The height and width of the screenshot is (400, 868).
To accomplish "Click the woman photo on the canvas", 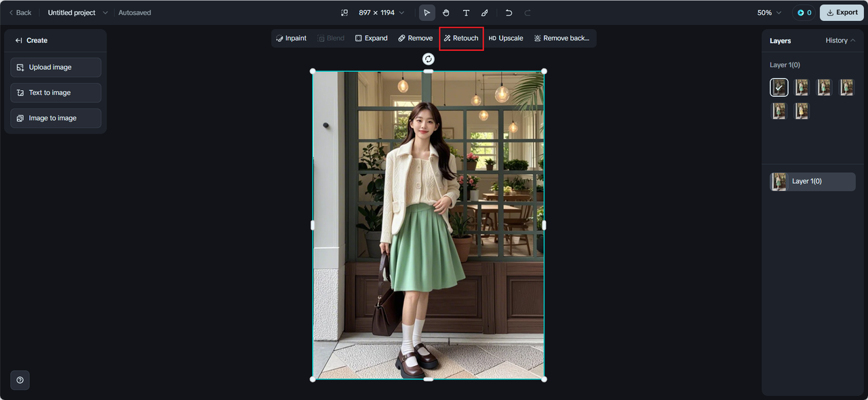I will (428, 225).
